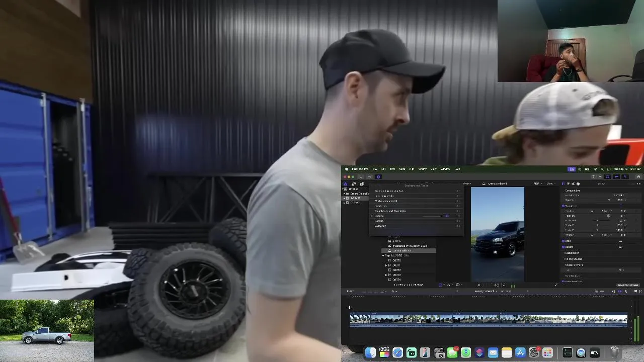
Task: Open Spotlight search in menu bar
Action: [x=602, y=169]
